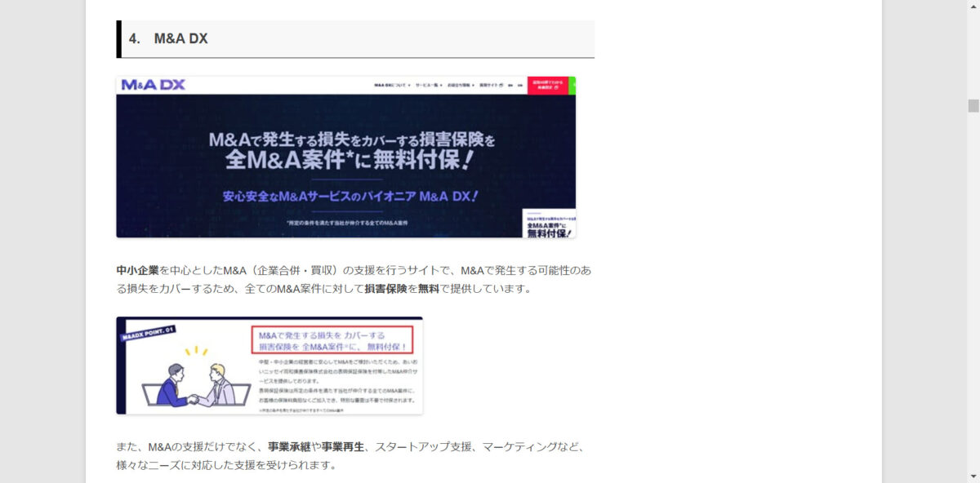Click the bold word '中小企業' in the paragraph
980x483 pixels.
(137, 270)
